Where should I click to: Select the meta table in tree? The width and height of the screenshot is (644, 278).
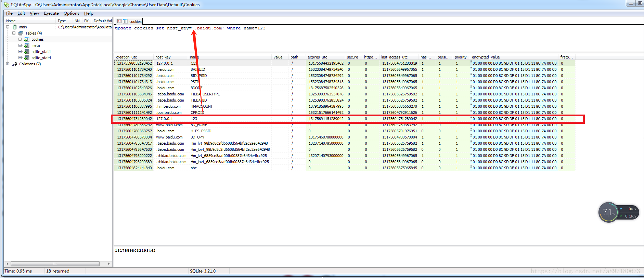(x=36, y=45)
